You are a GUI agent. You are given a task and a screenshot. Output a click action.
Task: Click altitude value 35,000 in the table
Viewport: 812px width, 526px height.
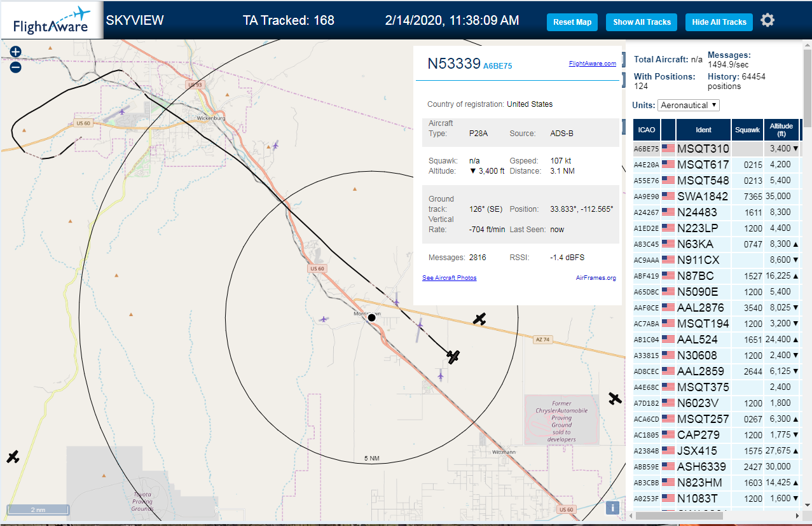point(778,197)
